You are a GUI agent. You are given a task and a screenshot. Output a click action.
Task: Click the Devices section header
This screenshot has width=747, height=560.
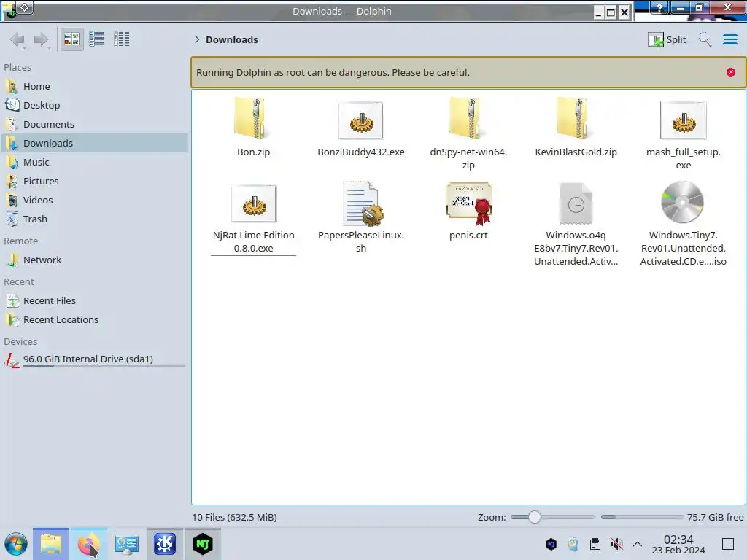point(20,341)
